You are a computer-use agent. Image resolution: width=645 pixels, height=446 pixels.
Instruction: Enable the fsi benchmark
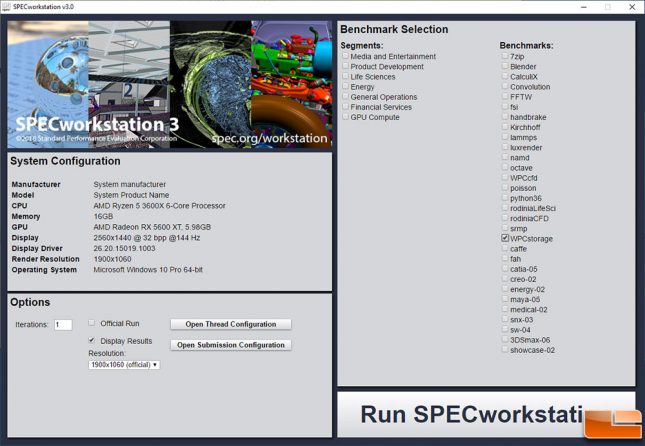point(505,107)
